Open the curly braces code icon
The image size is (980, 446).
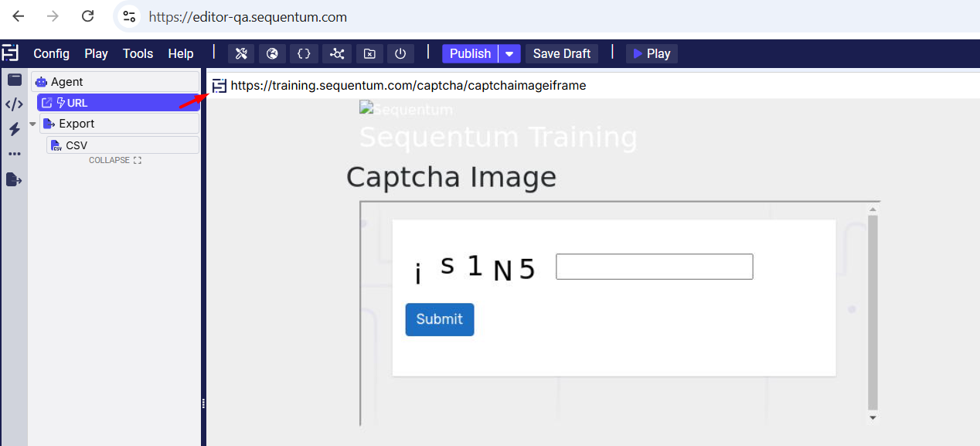305,53
